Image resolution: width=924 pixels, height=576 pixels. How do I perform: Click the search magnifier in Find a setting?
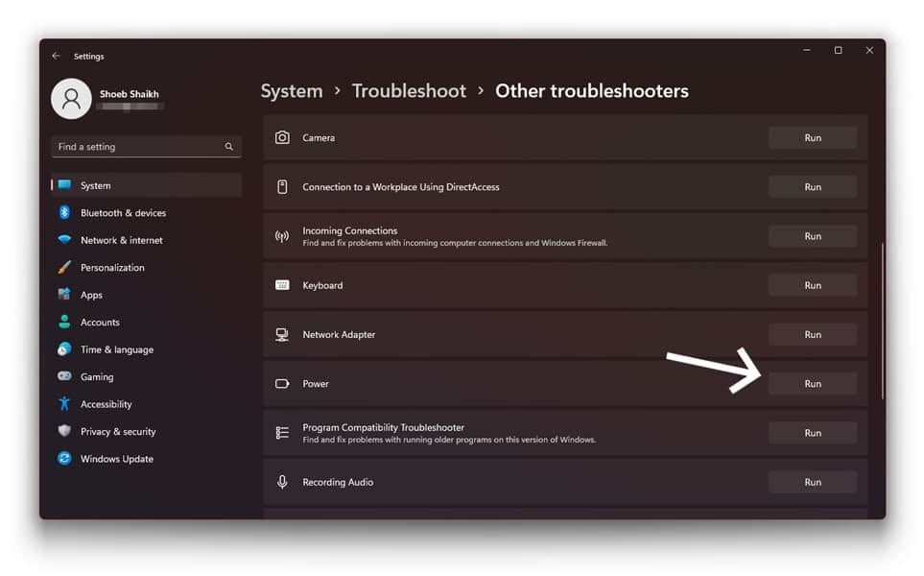[x=228, y=147]
